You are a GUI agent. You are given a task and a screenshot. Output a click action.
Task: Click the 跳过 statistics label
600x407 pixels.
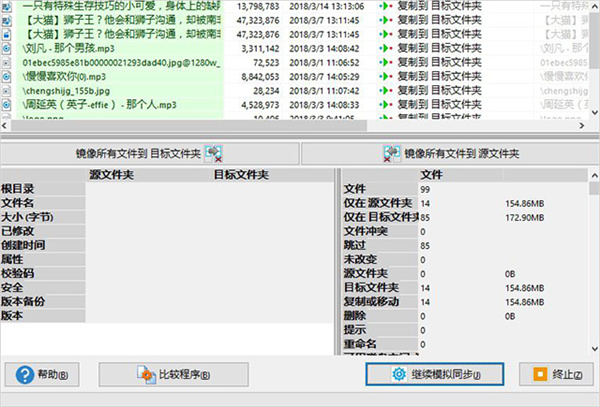click(355, 245)
